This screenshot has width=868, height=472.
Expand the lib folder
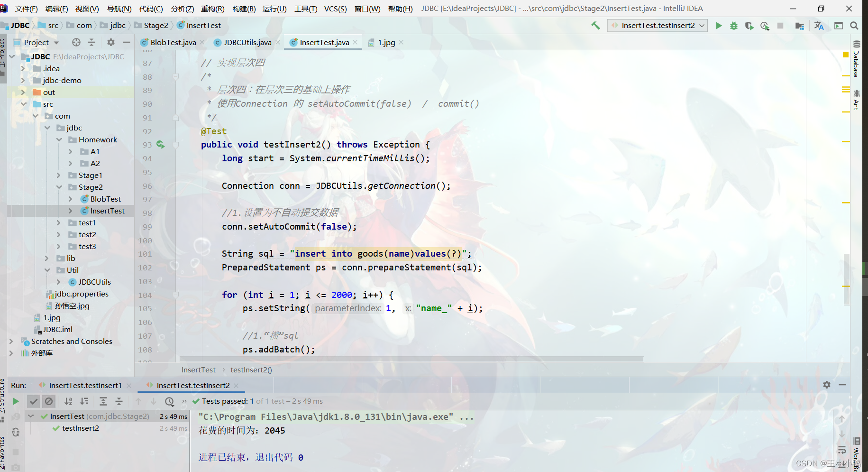click(x=47, y=258)
